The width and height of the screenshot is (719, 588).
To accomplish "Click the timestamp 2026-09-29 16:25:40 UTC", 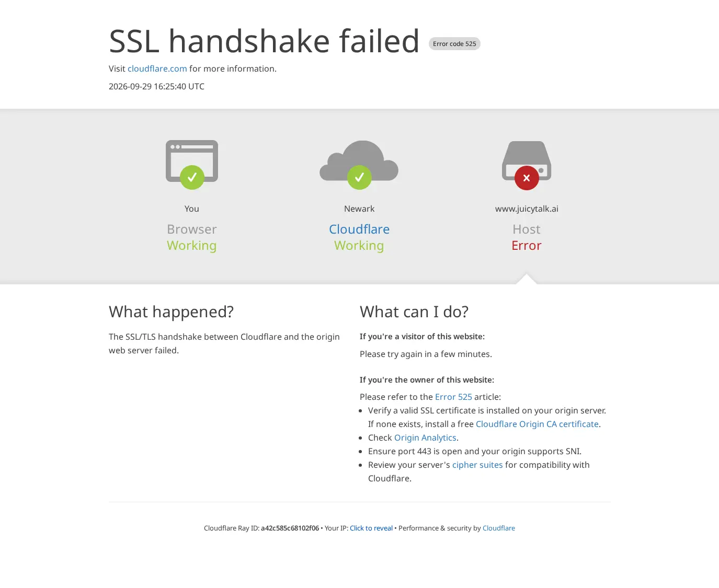I will [x=156, y=86].
